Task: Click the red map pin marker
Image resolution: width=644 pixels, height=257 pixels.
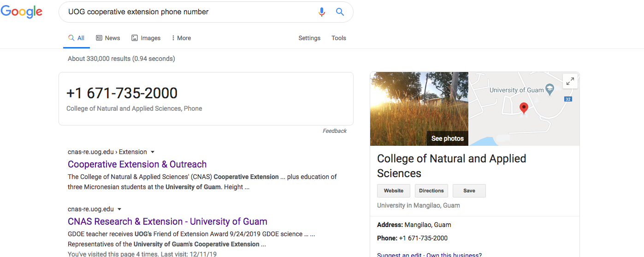Action: (x=524, y=108)
